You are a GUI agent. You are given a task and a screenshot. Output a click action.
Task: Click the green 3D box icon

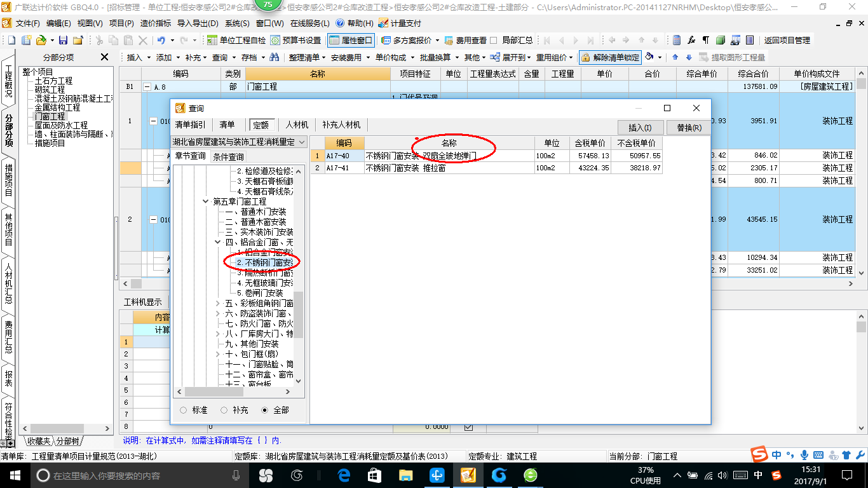720,40
